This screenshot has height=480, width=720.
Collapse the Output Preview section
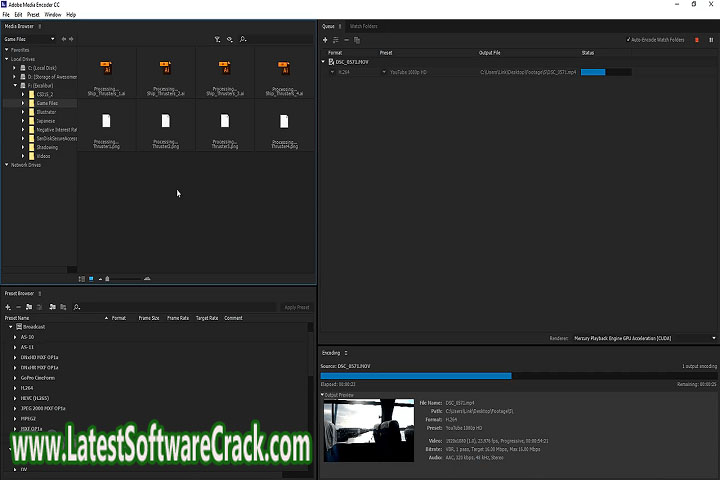click(x=323, y=394)
